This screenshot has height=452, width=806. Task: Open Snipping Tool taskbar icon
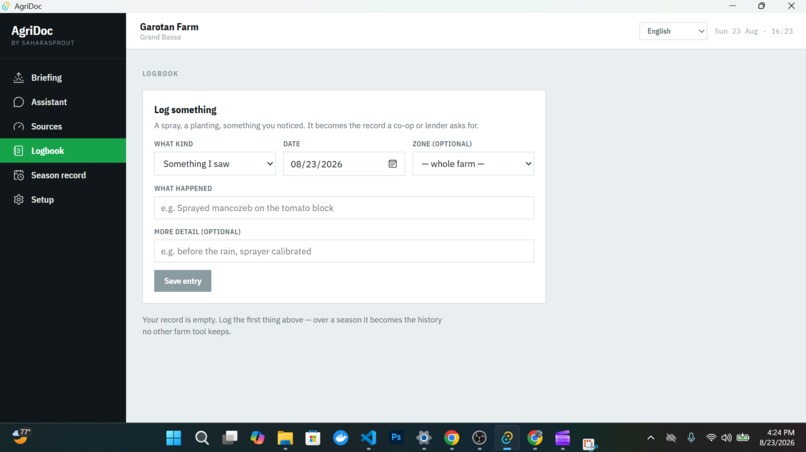pos(589,443)
